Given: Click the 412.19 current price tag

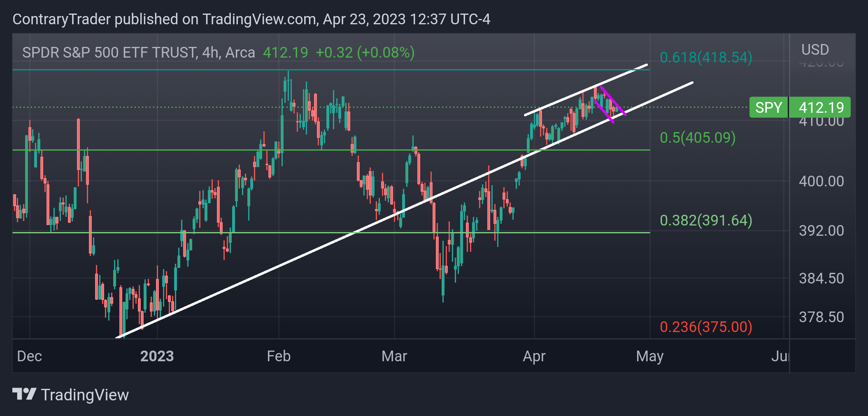Looking at the screenshot, I should coord(821,107).
